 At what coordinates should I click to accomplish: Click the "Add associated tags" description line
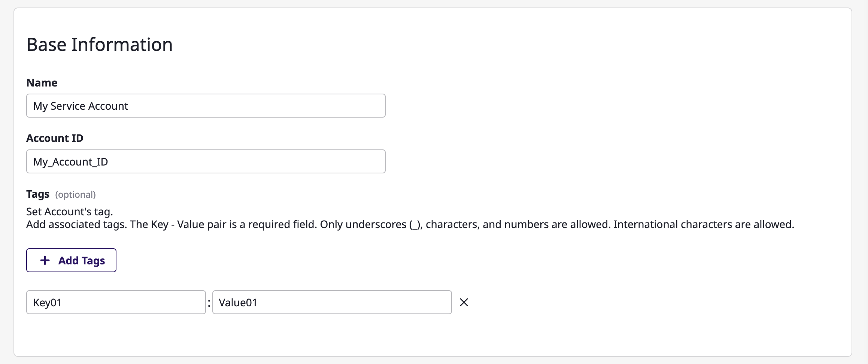410,224
